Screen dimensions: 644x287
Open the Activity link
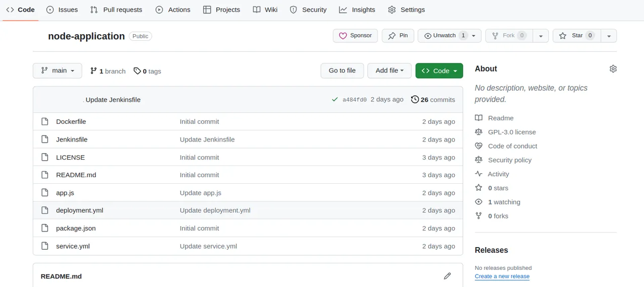coord(492,174)
